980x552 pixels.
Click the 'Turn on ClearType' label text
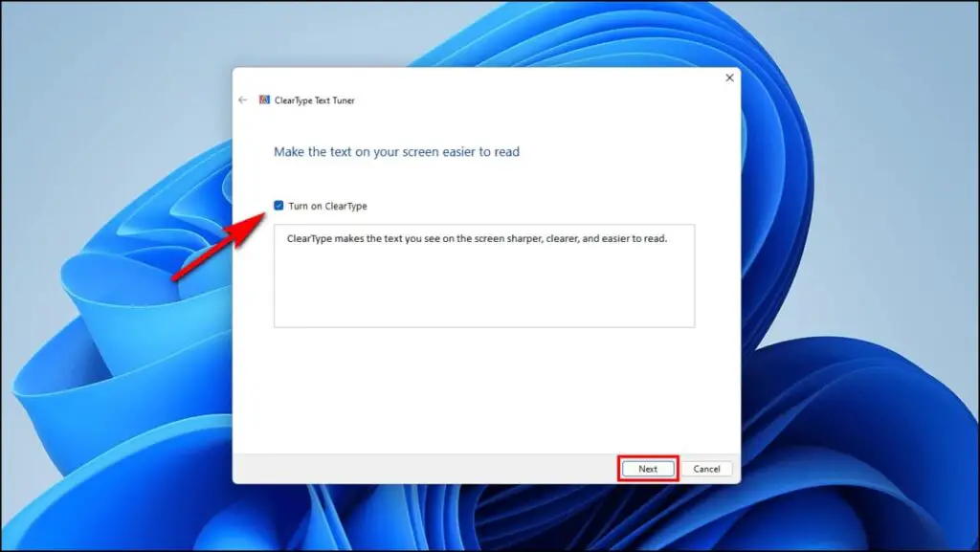pyautogui.click(x=327, y=206)
